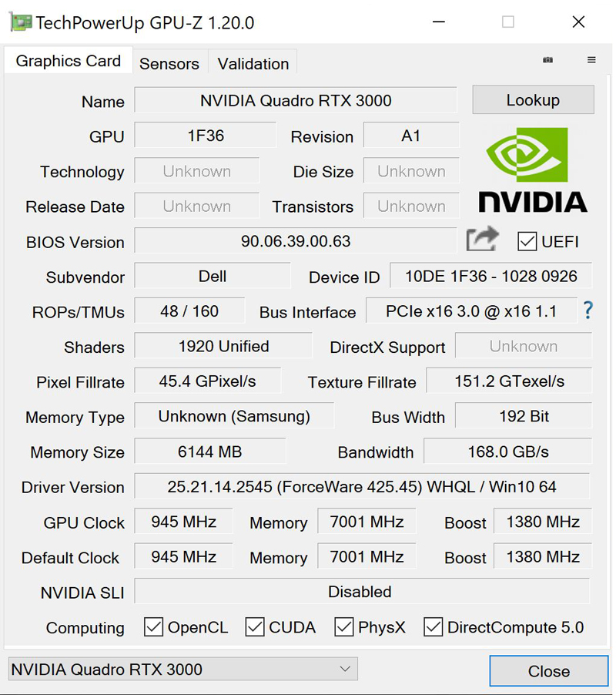Click the BIOS share export icon
Viewport: 616px width, 695px height.
pos(483,240)
